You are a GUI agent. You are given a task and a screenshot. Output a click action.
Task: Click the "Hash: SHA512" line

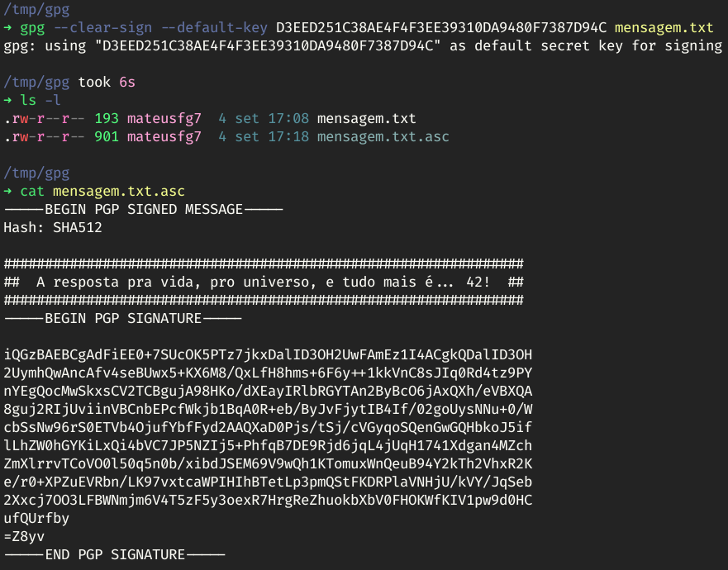(x=53, y=227)
